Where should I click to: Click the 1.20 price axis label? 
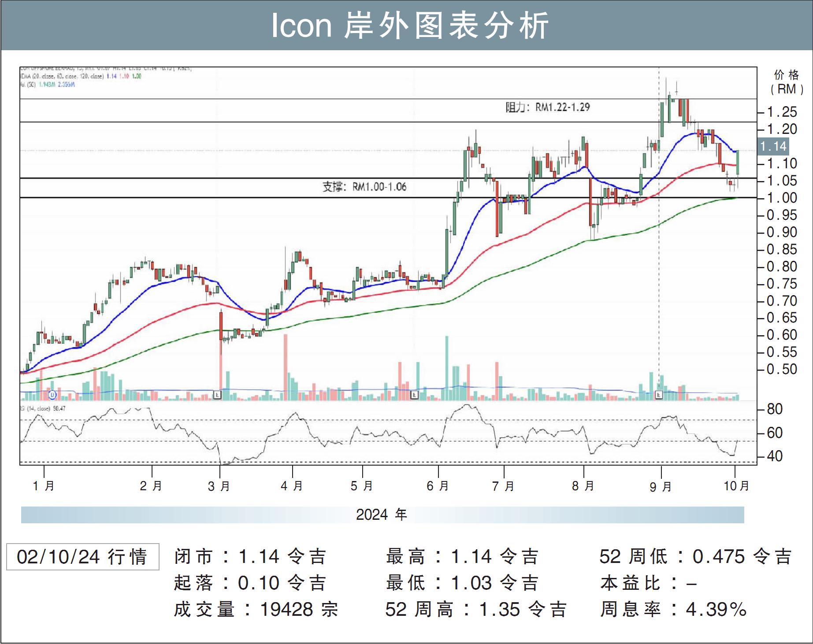click(782, 129)
